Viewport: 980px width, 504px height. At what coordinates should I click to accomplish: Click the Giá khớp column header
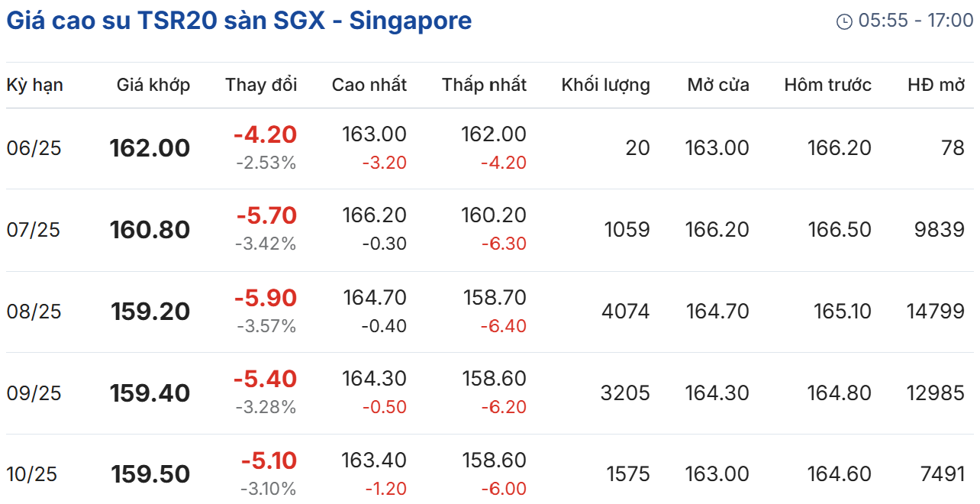tap(153, 85)
